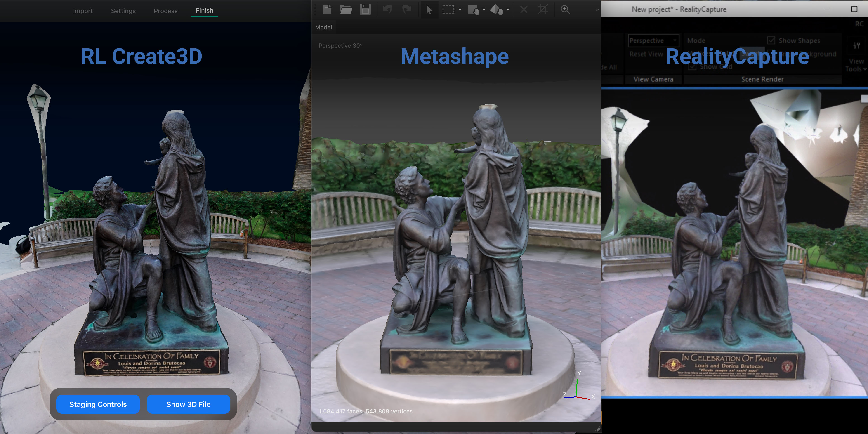The image size is (868, 434).
Task: Select the move object tool
Action: pyautogui.click(x=496, y=10)
